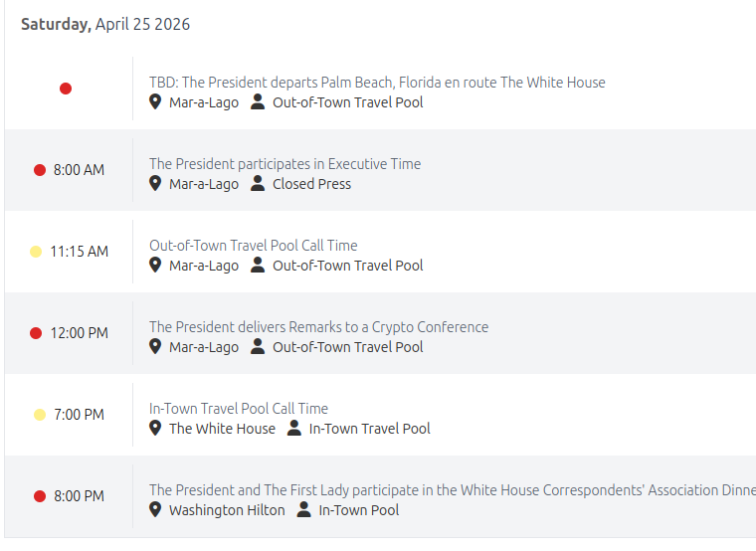Click the yellow dot beside 11:15 AM
This screenshot has width=756, height=551.
[36, 252]
